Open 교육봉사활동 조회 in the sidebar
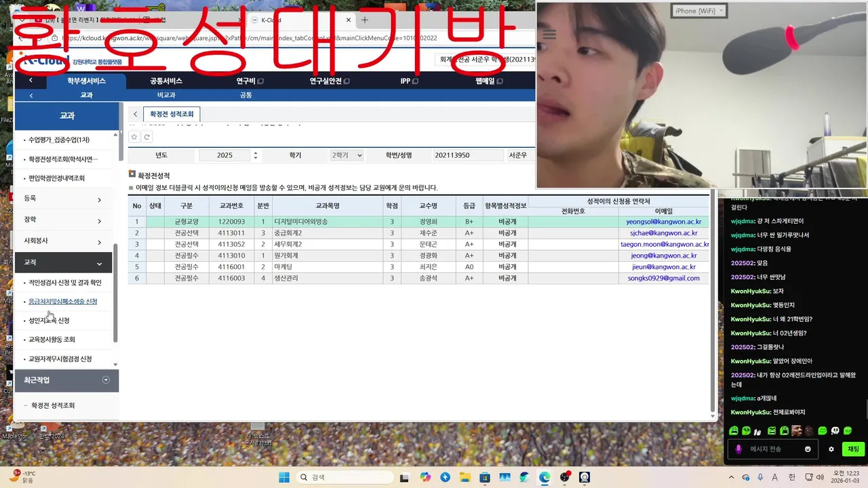 [52, 340]
